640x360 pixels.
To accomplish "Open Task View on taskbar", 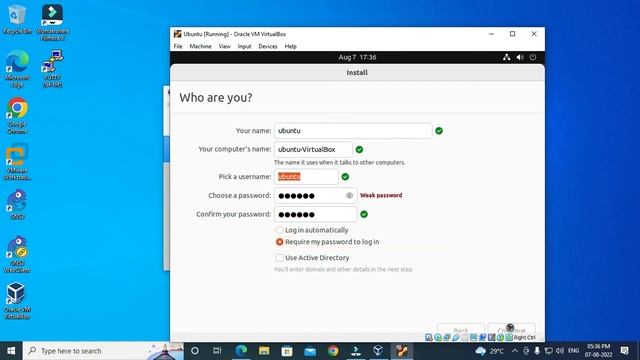I will pyautogui.click(x=217, y=351).
